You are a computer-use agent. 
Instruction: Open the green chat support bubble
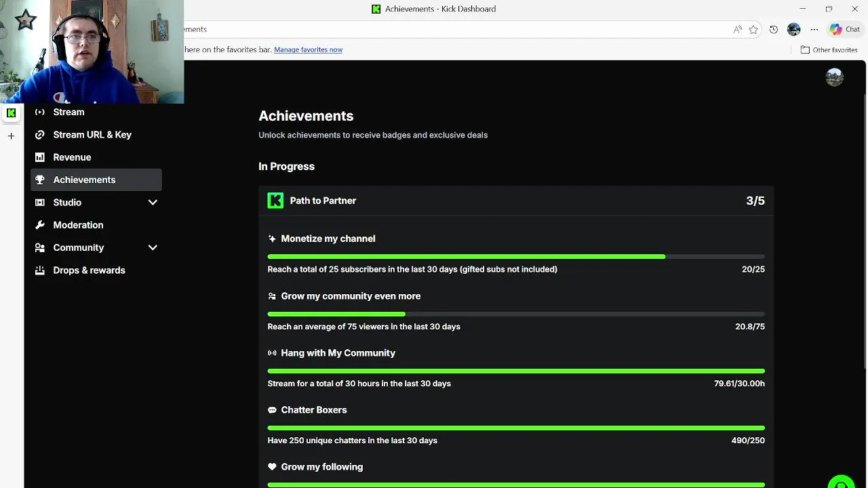(841, 483)
